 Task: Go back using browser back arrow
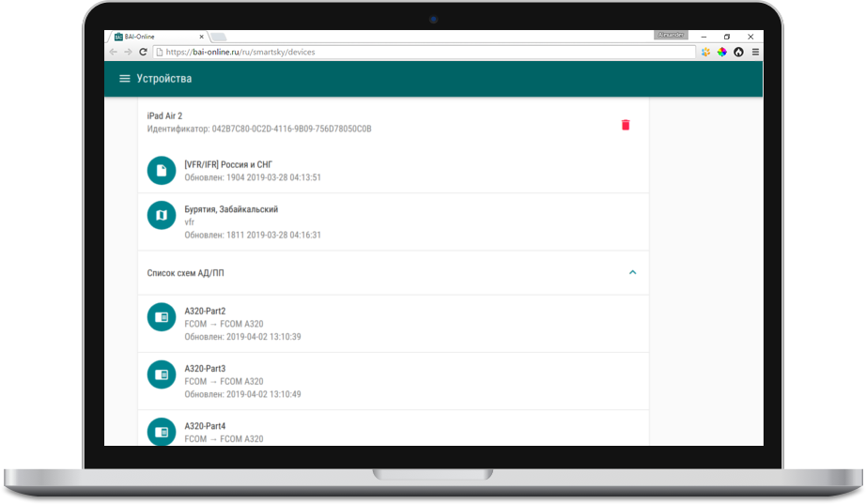pyautogui.click(x=114, y=53)
